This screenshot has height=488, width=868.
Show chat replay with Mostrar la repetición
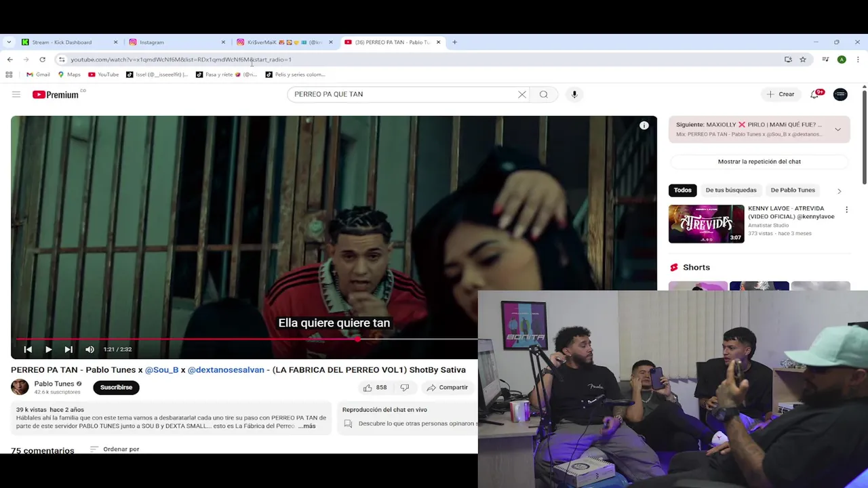click(759, 161)
